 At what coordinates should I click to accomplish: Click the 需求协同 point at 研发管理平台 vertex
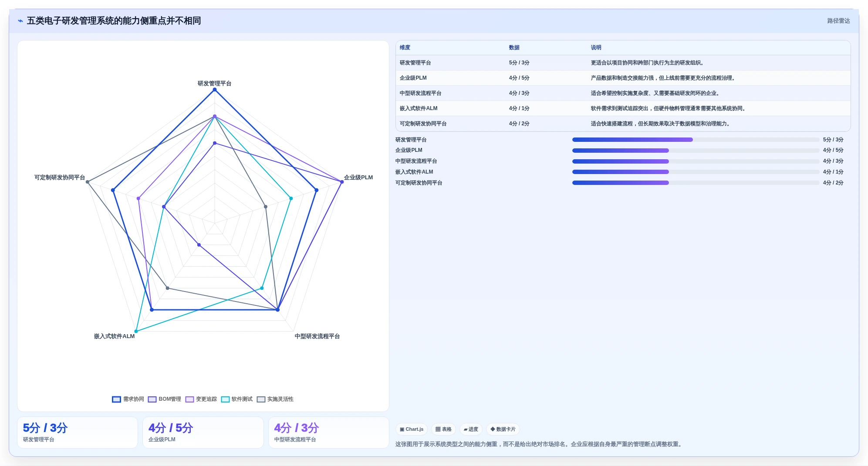coord(214,90)
